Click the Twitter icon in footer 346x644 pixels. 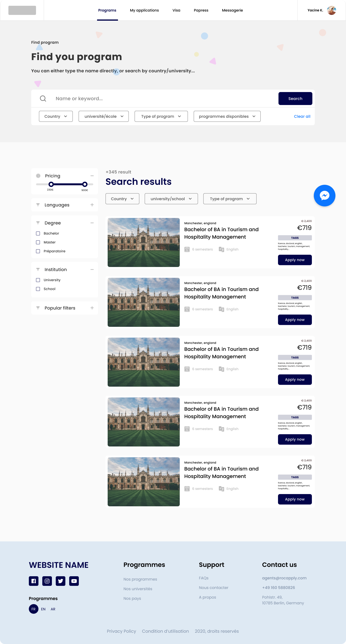(x=61, y=581)
